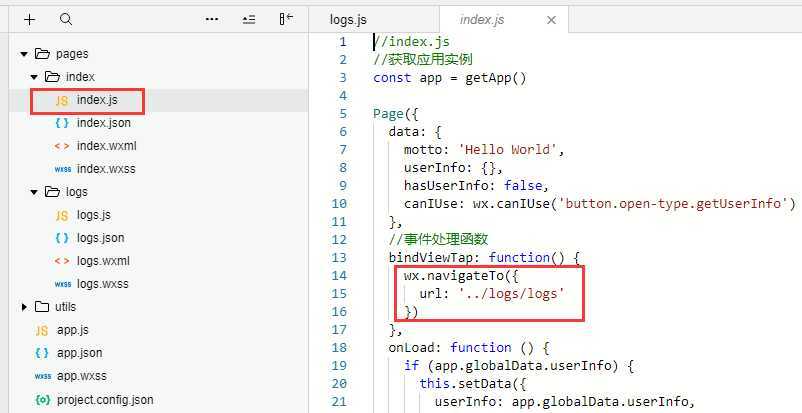Click the braces icon beside app.json
This screenshot has height=413, width=802.
pyautogui.click(x=42, y=353)
